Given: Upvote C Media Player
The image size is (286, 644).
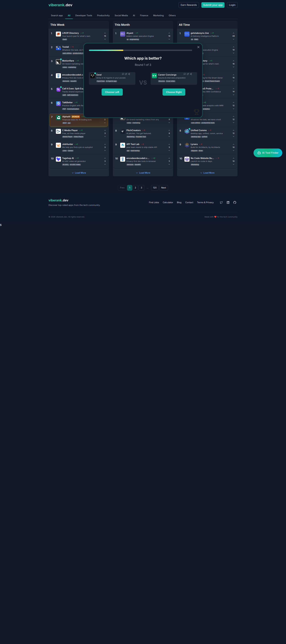Looking at the screenshot, I should point(105,130).
